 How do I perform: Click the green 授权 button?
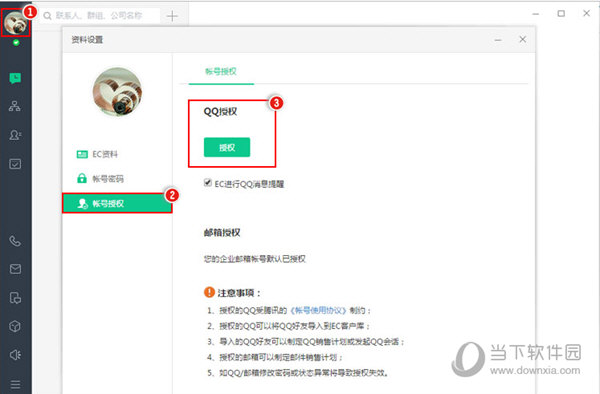click(x=227, y=147)
